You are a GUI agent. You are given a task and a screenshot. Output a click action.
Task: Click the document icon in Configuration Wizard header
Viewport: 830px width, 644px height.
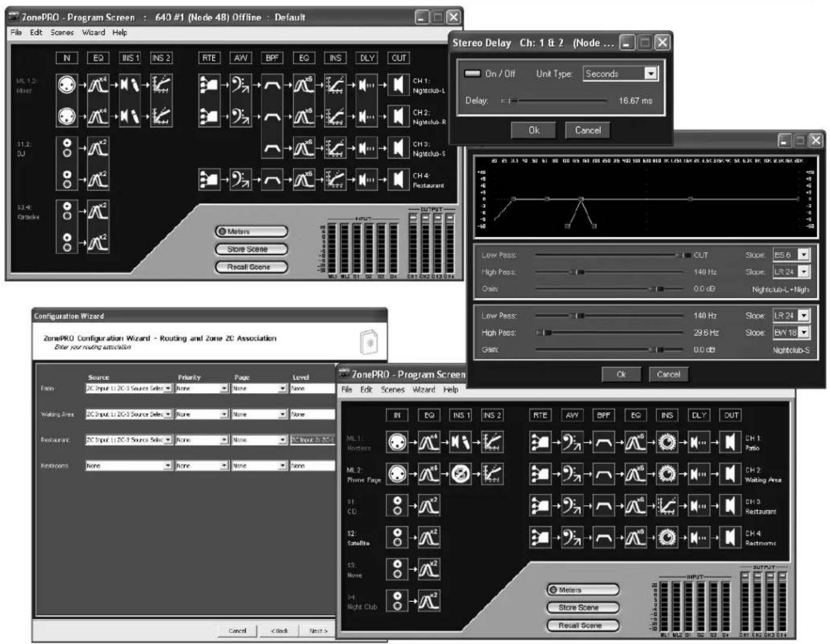coord(369,342)
